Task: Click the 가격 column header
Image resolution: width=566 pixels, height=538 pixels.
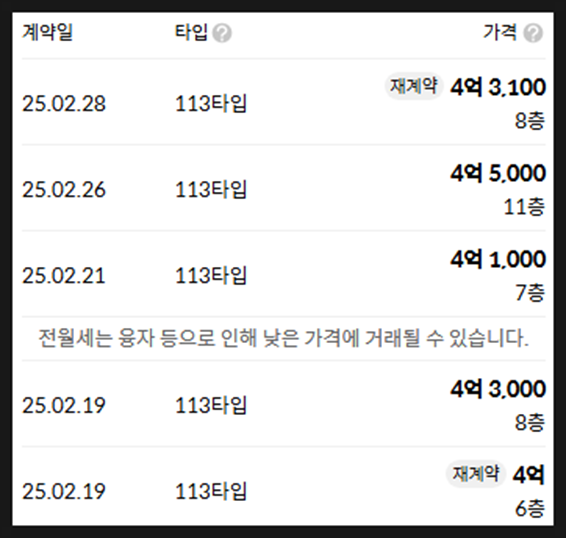Action: click(500, 32)
